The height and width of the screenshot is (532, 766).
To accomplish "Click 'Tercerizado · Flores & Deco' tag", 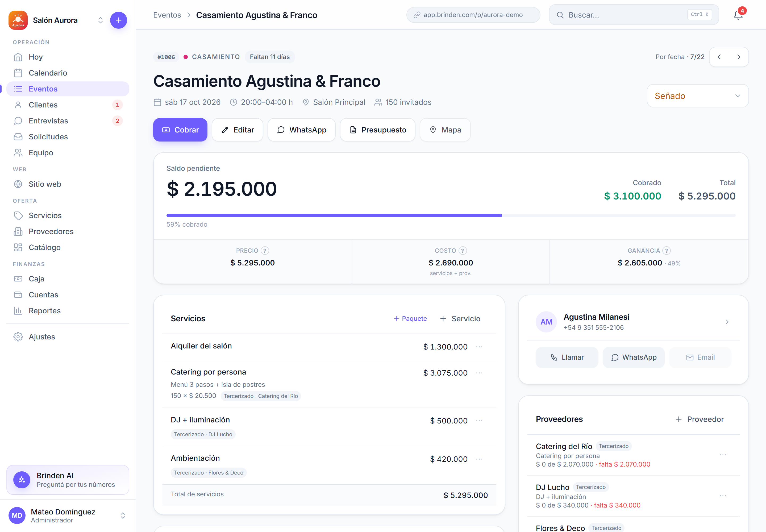I will (209, 473).
